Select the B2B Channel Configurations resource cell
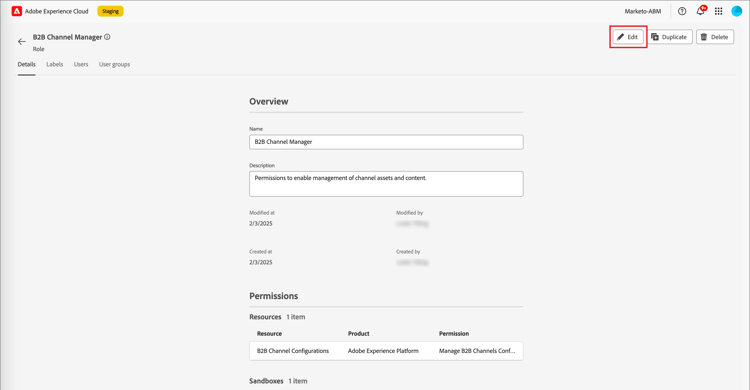The image size is (750, 390). pos(293,351)
